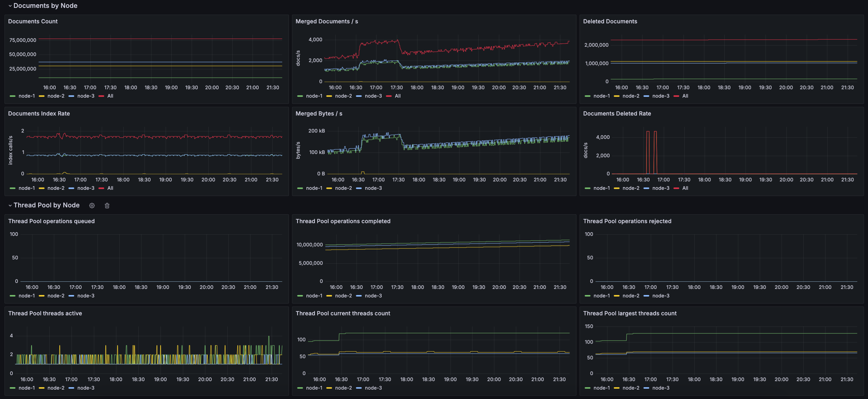This screenshot has width=868, height=399.
Task: Open color picker for node-3 swatch in Deleted Documents
Action: 646,96
